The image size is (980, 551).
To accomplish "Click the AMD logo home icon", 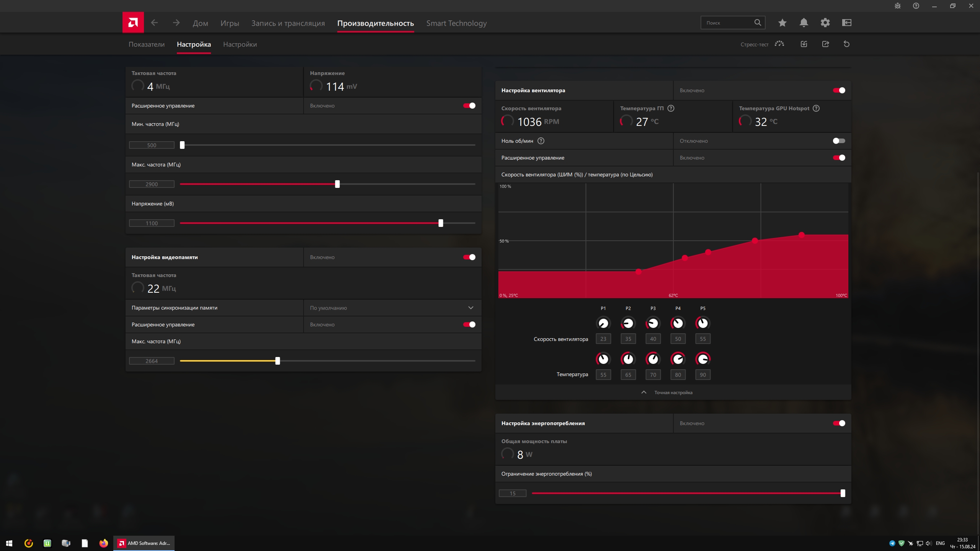I will (x=133, y=23).
